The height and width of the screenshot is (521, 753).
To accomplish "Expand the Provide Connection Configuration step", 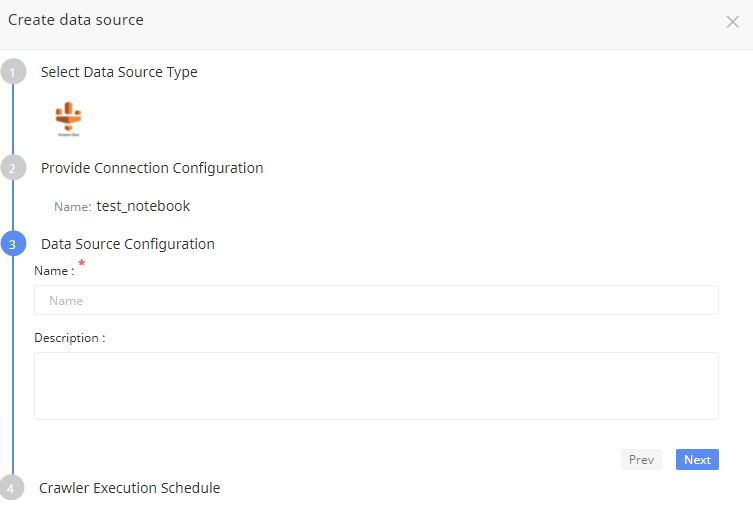I will pos(152,168).
